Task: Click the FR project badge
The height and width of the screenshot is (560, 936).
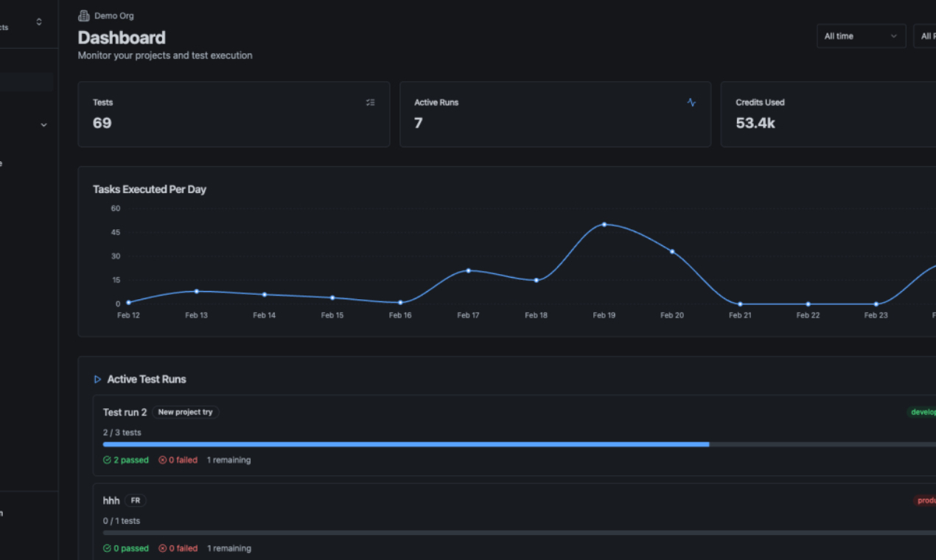Action: click(135, 501)
